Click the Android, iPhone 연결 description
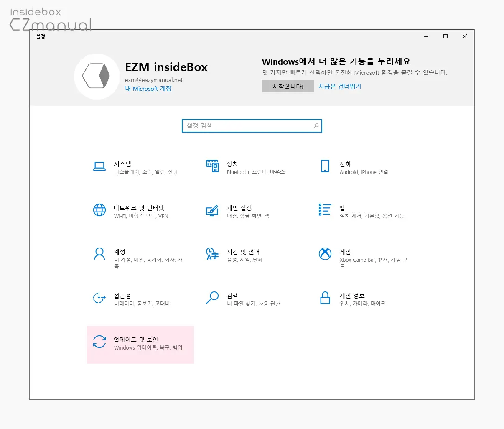 [x=364, y=172]
